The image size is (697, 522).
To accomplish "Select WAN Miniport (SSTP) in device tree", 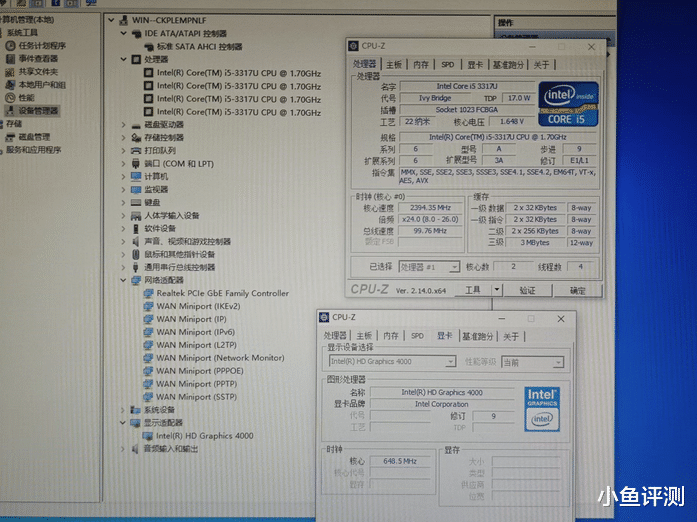I will (x=196, y=397).
